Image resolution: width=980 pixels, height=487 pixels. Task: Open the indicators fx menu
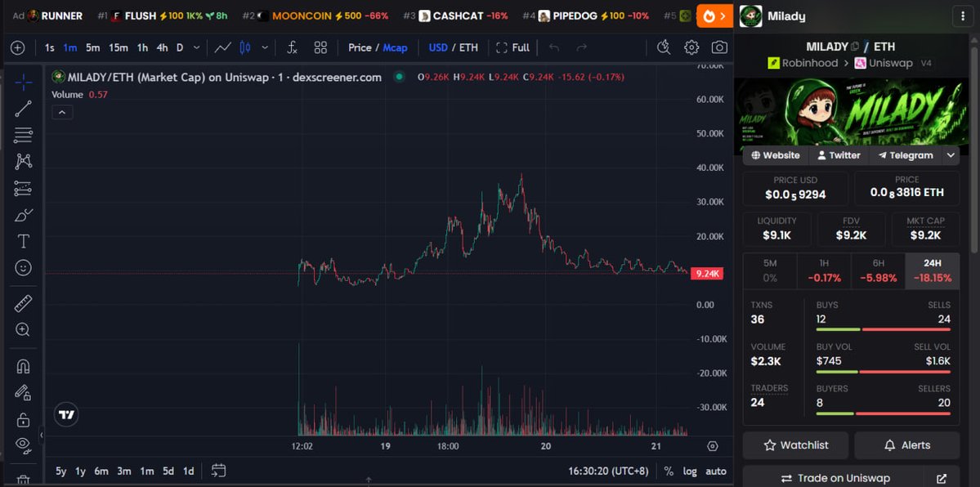click(x=292, y=47)
